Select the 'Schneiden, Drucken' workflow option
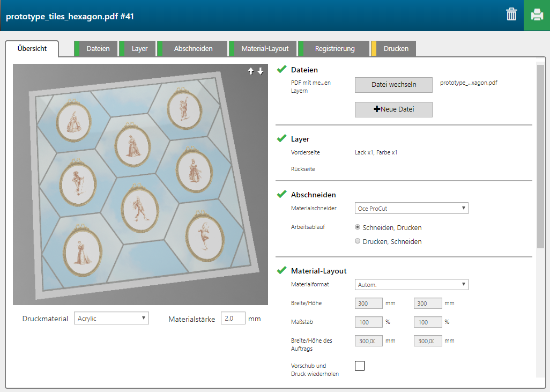This screenshot has width=550, height=392. (x=358, y=227)
